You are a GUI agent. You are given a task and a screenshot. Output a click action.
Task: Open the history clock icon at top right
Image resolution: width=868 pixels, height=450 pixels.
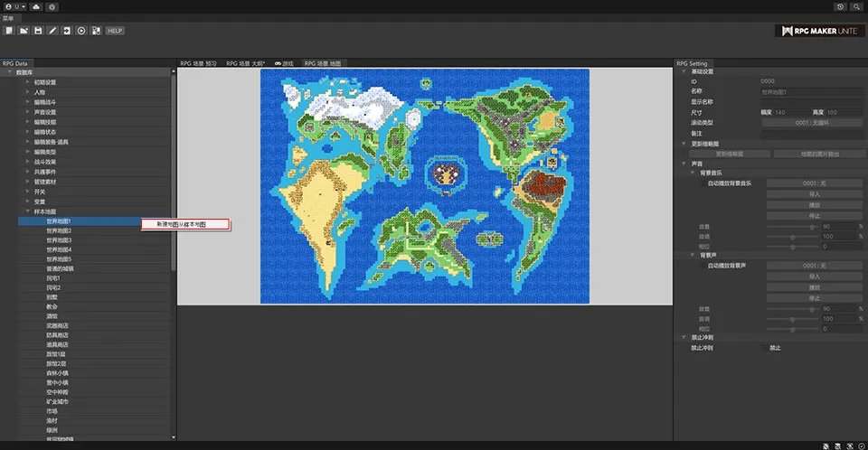point(841,6)
